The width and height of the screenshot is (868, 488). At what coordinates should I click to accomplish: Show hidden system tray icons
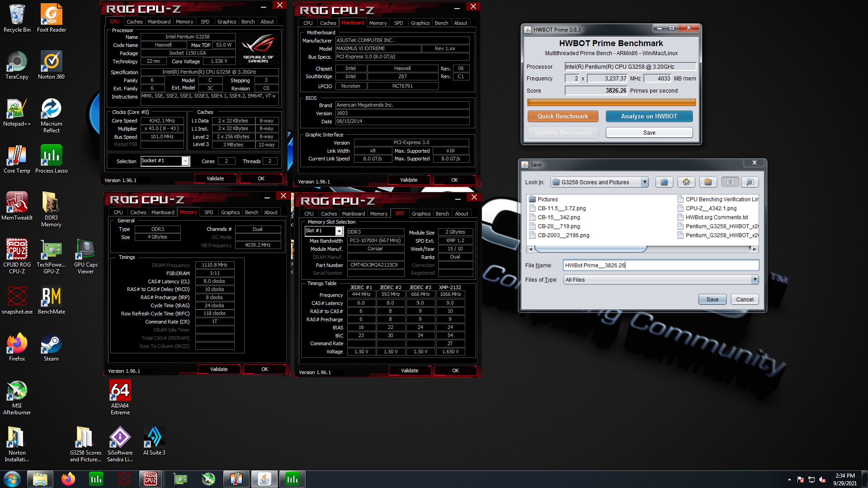click(x=789, y=479)
